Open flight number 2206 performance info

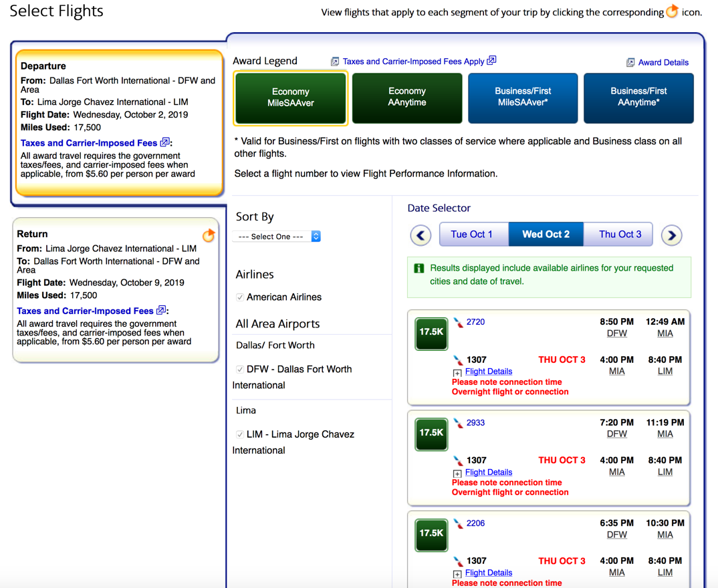click(x=475, y=523)
